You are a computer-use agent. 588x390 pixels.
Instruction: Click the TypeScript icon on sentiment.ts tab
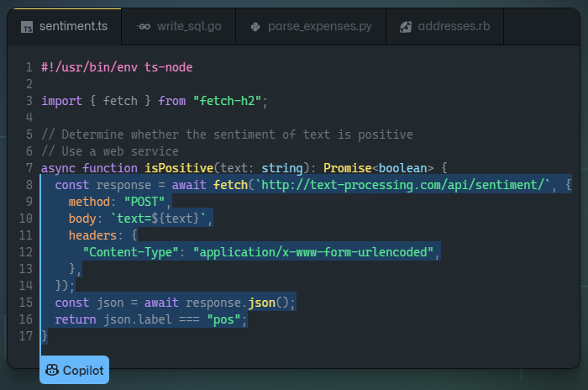pos(27,27)
